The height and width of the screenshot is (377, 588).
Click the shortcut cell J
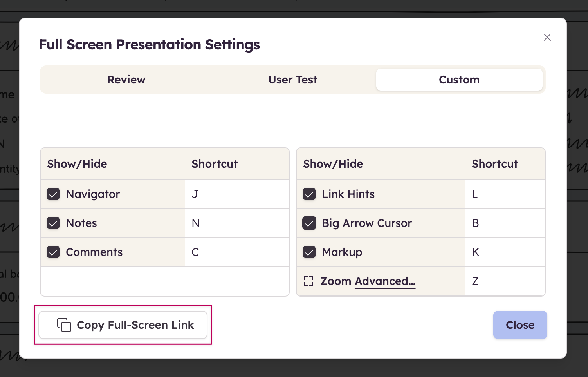pyautogui.click(x=237, y=194)
